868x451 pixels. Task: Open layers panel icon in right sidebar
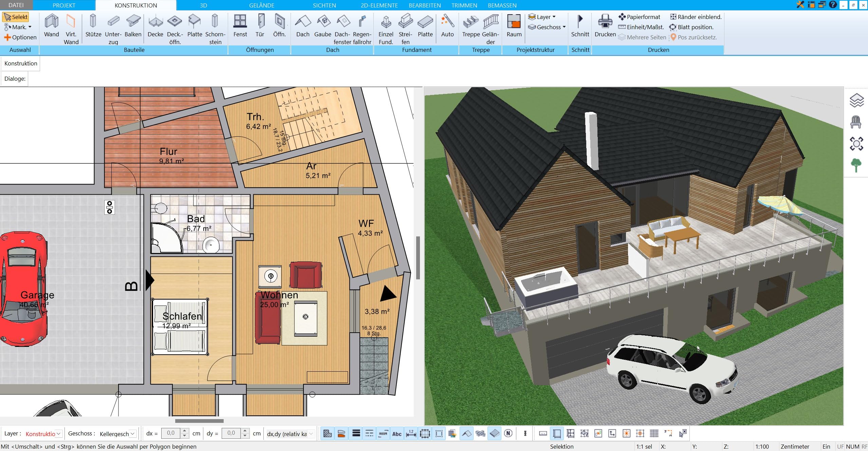point(856,101)
